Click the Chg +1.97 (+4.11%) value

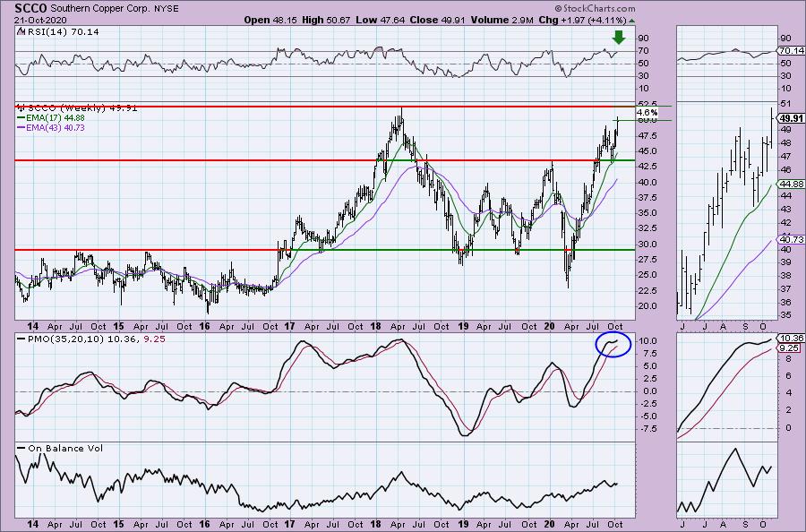point(582,20)
